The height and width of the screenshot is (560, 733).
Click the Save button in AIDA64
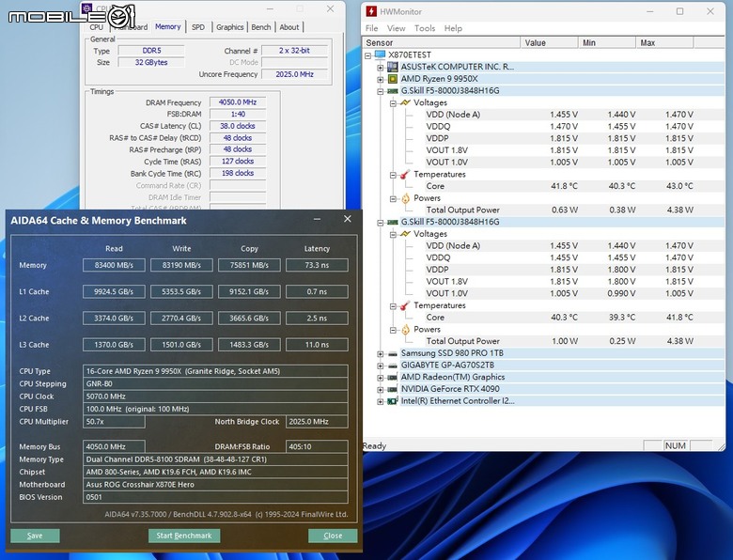(x=35, y=536)
